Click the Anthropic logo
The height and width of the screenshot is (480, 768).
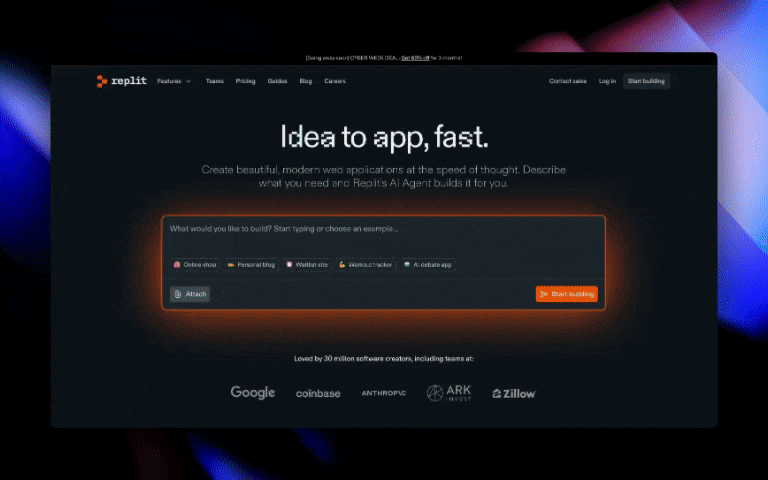[x=384, y=393]
